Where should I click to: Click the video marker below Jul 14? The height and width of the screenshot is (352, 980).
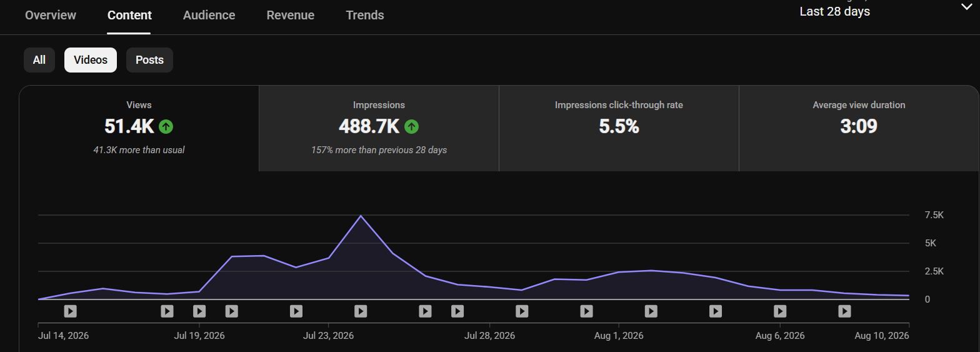click(70, 311)
